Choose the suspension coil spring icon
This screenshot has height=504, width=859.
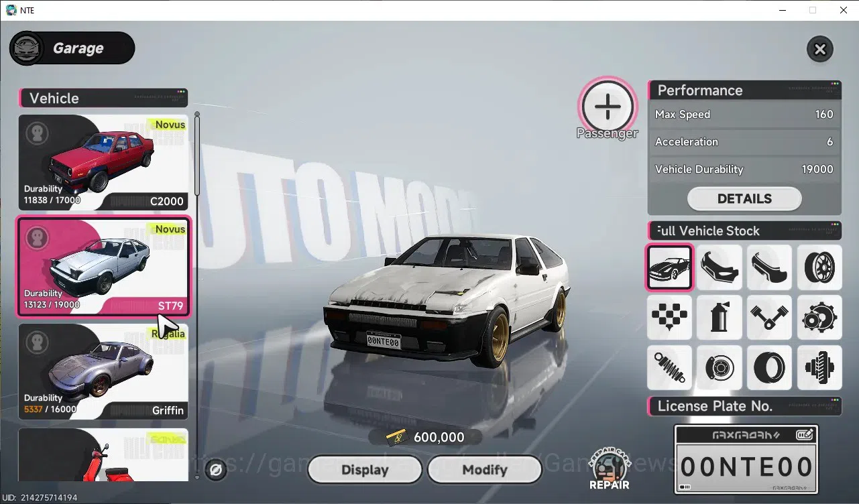pos(670,367)
